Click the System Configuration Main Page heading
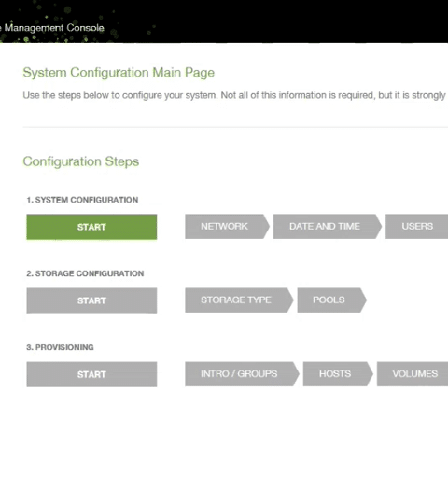The height and width of the screenshot is (503, 448). [x=119, y=73]
